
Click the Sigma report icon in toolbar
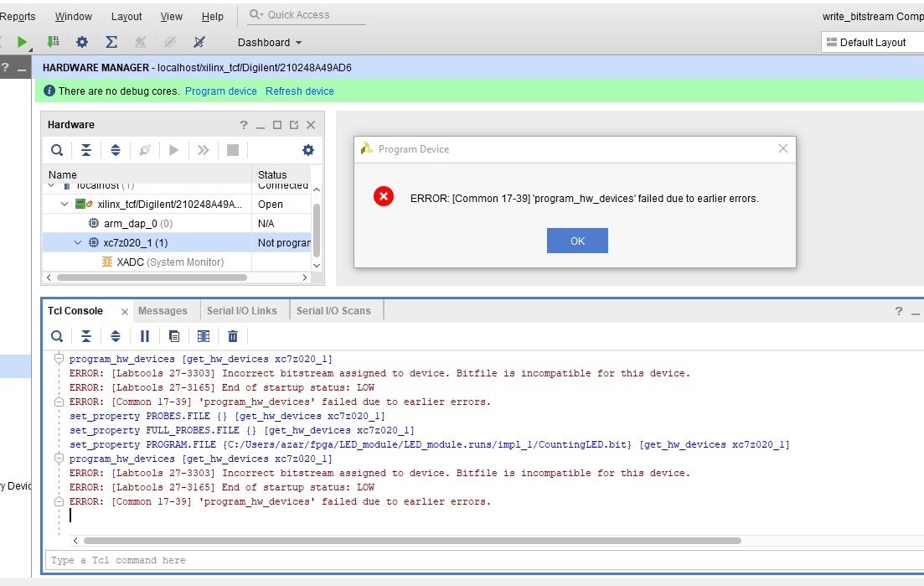(x=111, y=42)
